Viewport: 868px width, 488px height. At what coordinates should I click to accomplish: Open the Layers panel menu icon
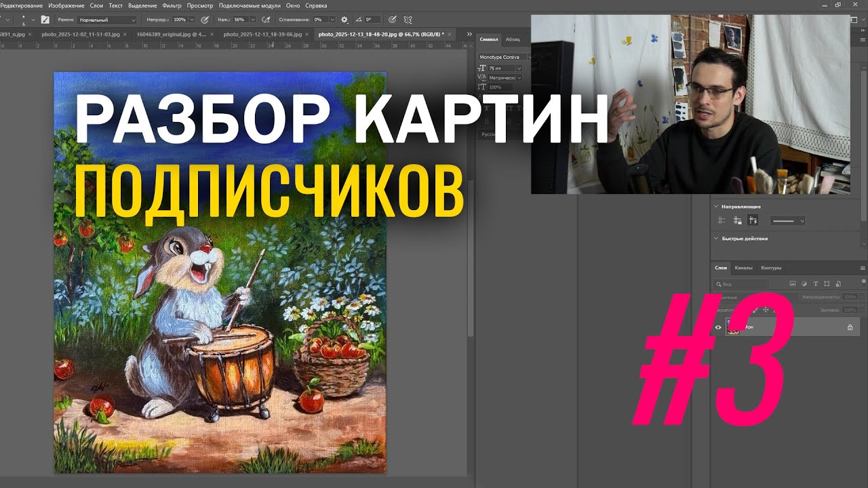[863, 268]
